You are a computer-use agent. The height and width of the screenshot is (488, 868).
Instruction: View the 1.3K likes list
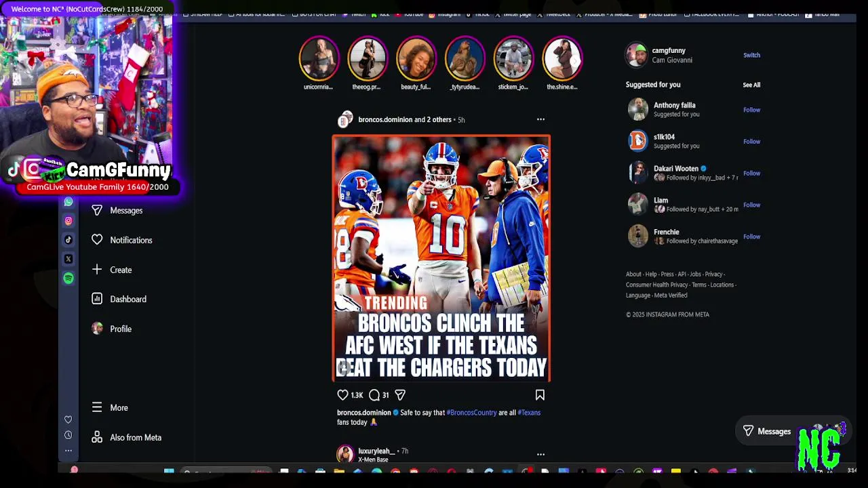point(357,395)
